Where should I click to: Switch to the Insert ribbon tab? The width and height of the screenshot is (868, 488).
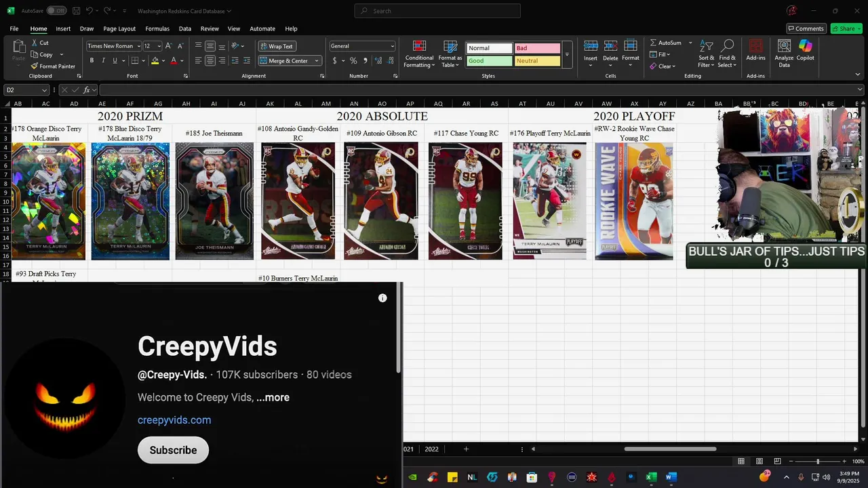click(63, 28)
